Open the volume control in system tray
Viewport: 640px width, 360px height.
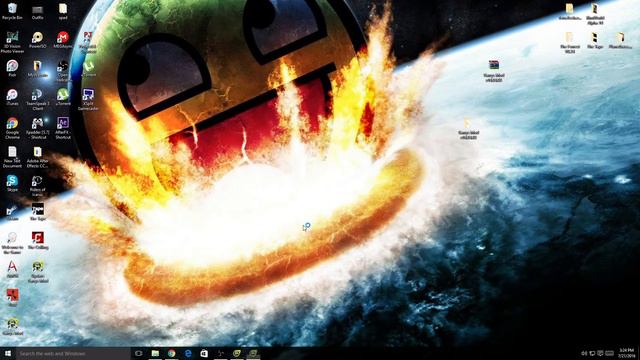click(x=584, y=353)
